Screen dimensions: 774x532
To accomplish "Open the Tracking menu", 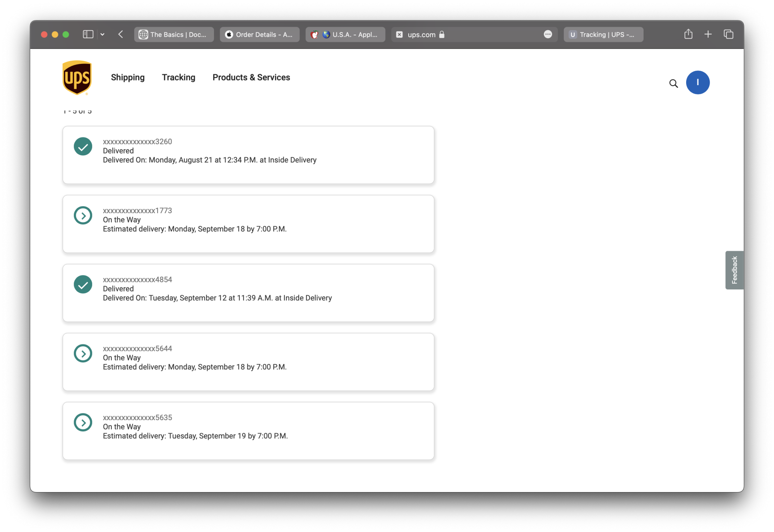I will pyautogui.click(x=178, y=77).
